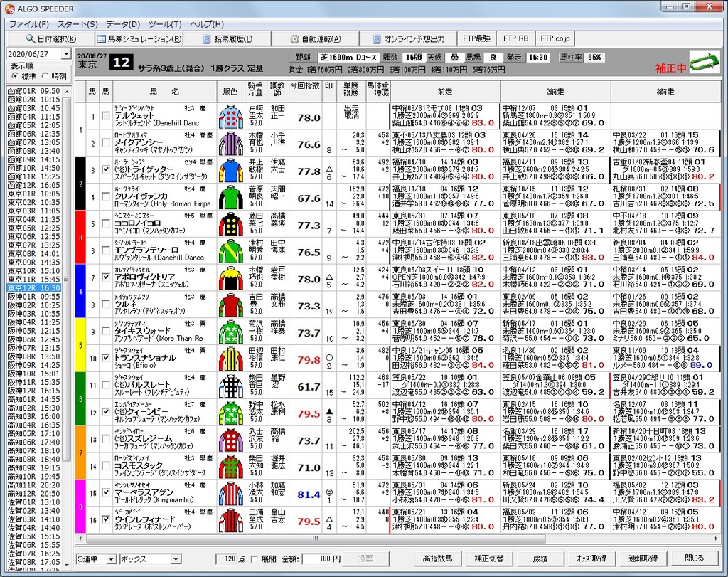
Task: Open the データ(D) menu
Action: pos(123,24)
